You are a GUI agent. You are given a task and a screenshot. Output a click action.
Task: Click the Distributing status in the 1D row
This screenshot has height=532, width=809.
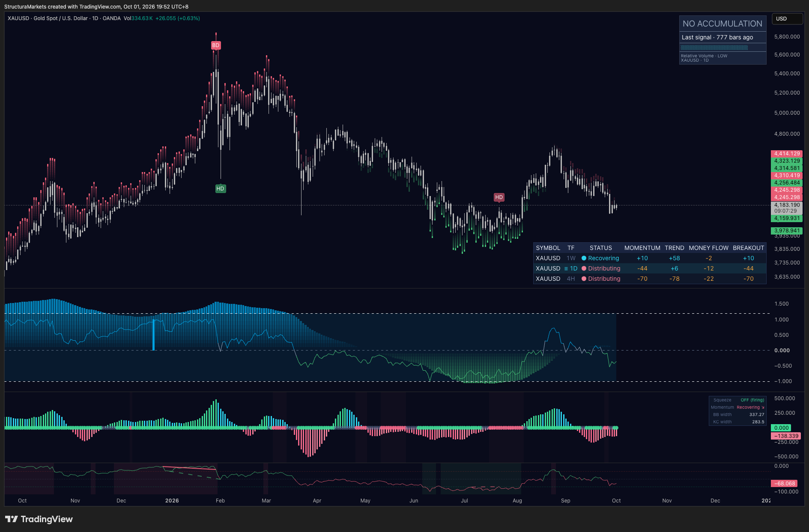coord(604,268)
